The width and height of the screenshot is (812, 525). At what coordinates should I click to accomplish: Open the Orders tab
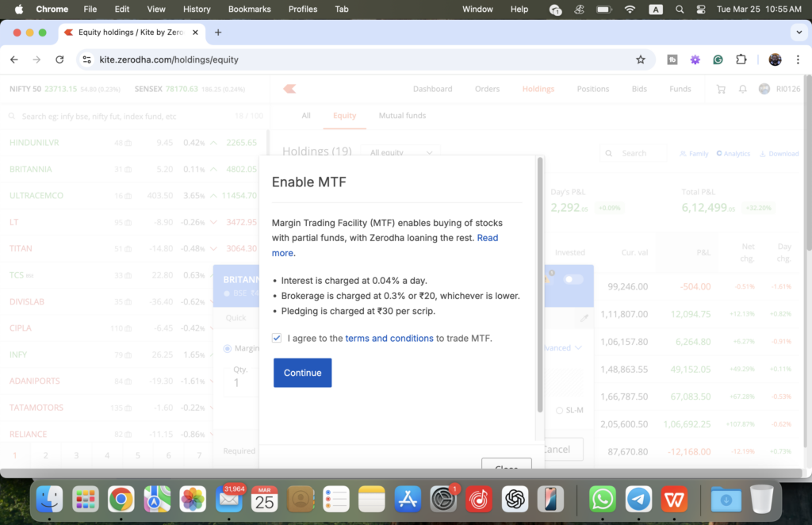(x=488, y=89)
